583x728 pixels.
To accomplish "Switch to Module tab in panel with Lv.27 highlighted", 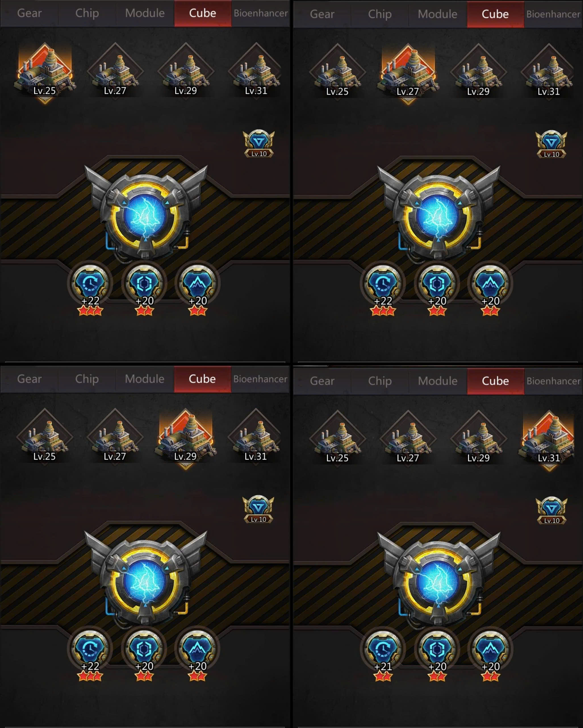I will tap(438, 14).
